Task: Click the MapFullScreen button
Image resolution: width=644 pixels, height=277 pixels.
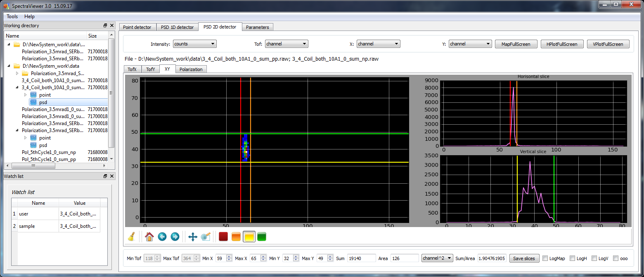Action: pos(516,44)
